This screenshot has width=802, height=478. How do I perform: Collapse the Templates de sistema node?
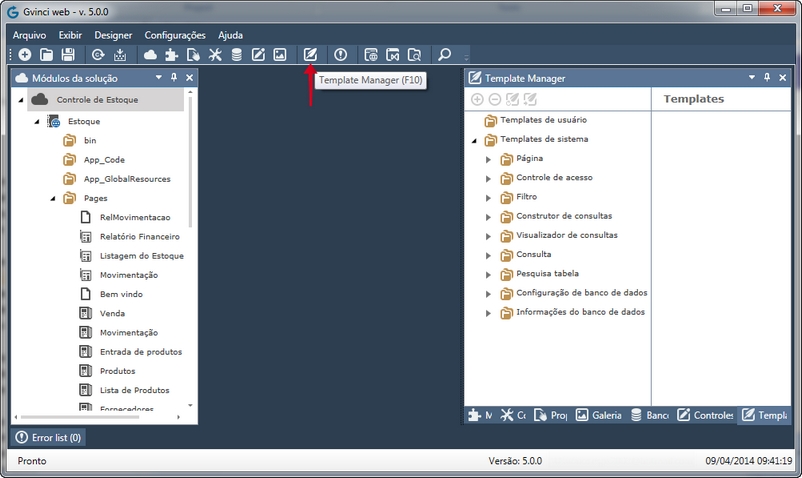click(473, 140)
